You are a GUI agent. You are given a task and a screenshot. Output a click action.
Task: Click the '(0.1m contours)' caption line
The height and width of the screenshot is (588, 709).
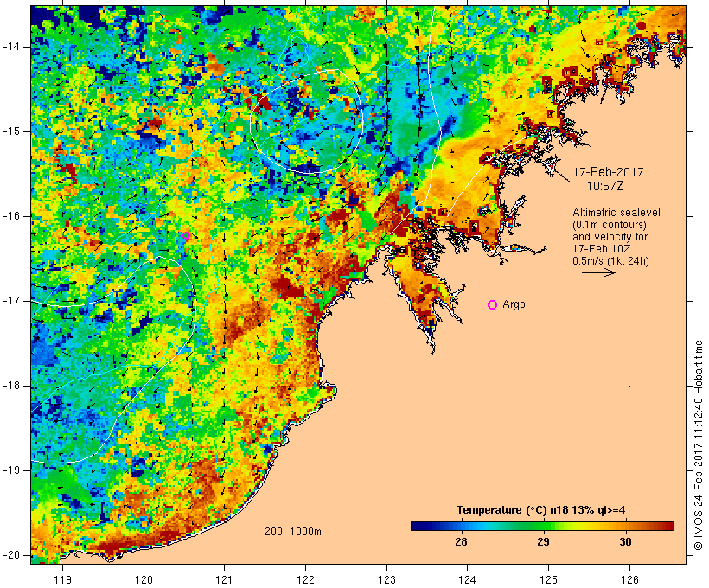click(x=610, y=225)
